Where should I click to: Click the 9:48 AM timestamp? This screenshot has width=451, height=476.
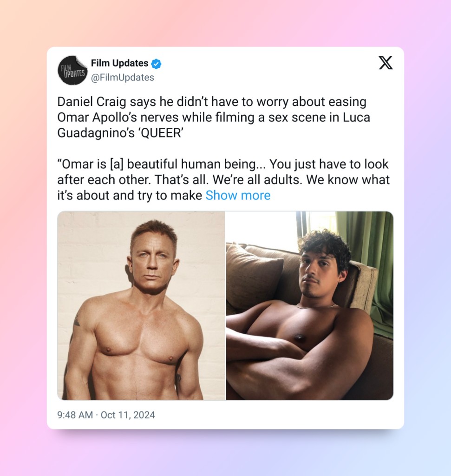coord(75,415)
